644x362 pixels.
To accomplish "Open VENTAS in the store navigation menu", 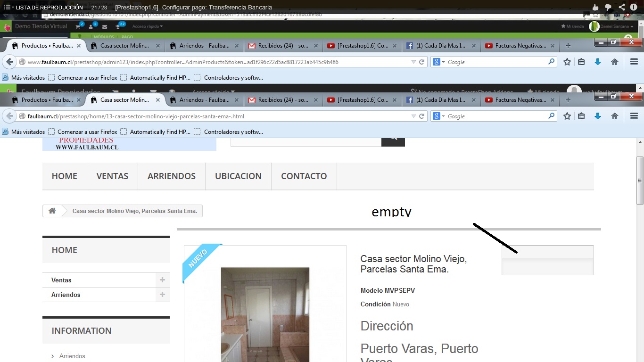I will pos(113,176).
